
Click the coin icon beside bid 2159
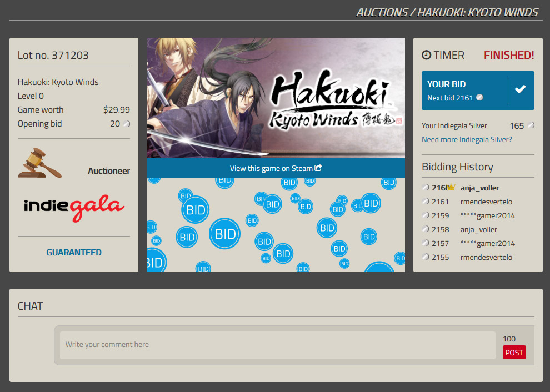tap(426, 215)
